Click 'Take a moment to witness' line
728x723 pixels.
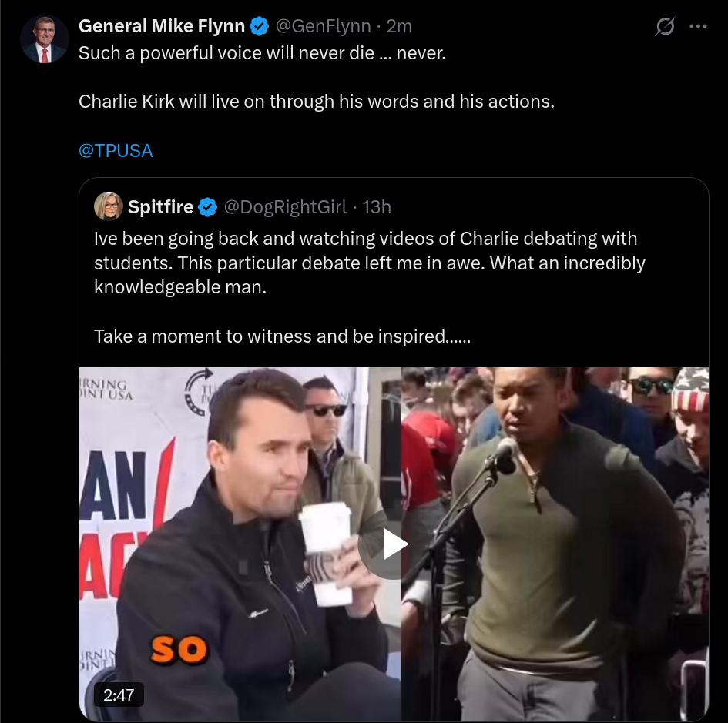(282, 336)
